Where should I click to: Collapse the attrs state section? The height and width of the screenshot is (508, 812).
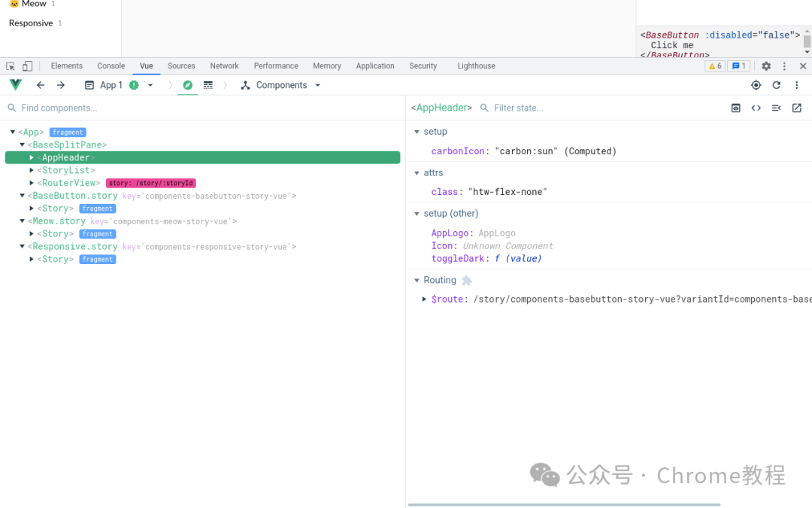417,173
